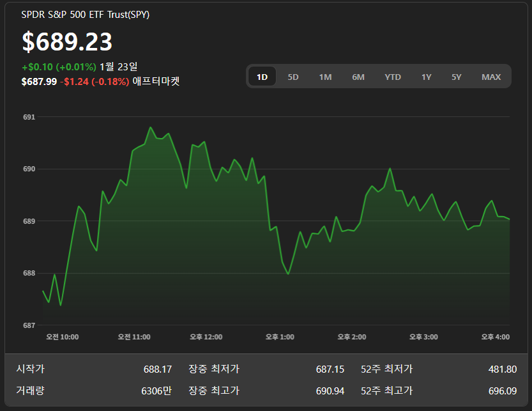Viewport: 532px width, 411px height.
Task: Select the YTD range tab
Action: pyautogui.click(x=393, y=77)
